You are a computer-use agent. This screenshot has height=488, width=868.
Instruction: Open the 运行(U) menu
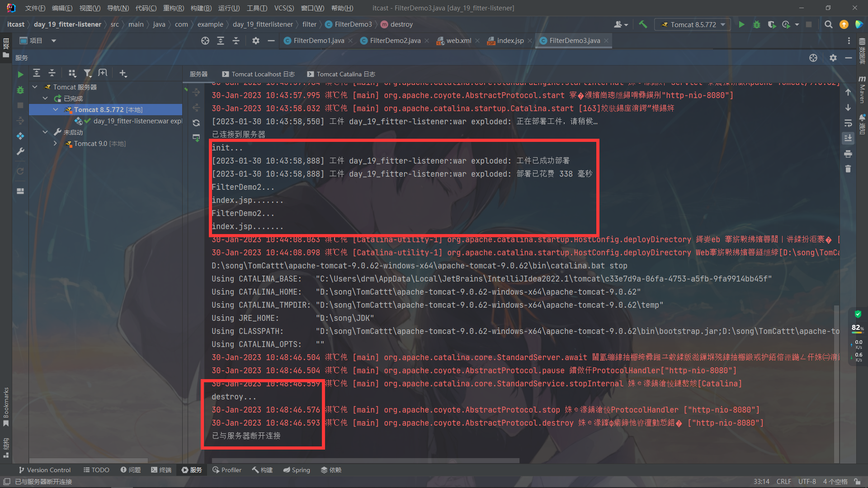tap(229, 8)
